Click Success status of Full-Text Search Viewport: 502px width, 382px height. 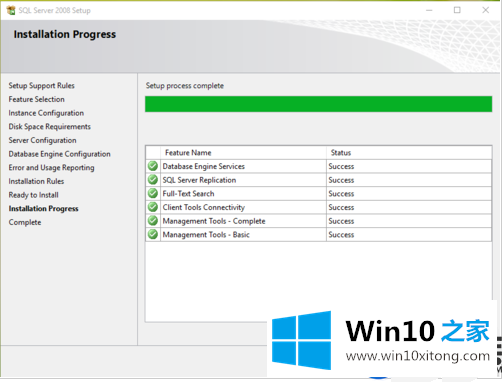pos(341,194)
